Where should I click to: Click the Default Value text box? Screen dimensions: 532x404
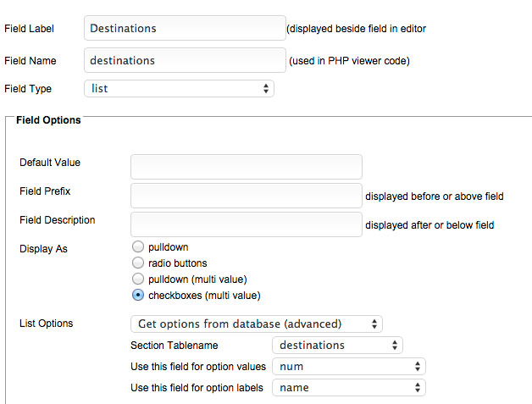coord(246,167)
